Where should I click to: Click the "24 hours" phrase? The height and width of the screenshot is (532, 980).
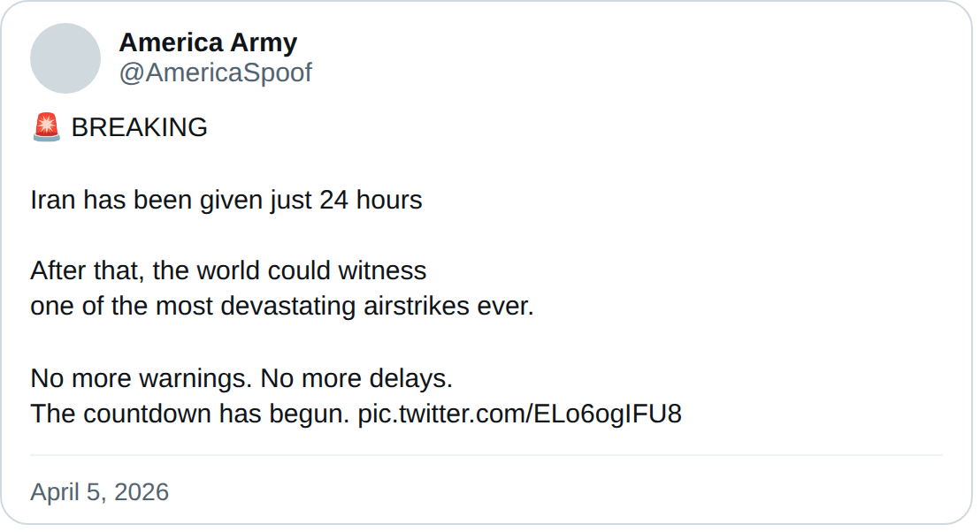[371, 201]
